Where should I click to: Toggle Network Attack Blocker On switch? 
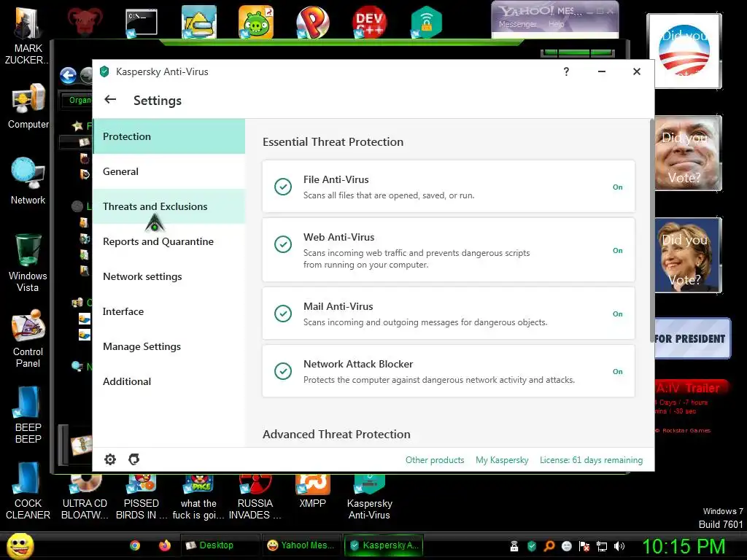617,371
